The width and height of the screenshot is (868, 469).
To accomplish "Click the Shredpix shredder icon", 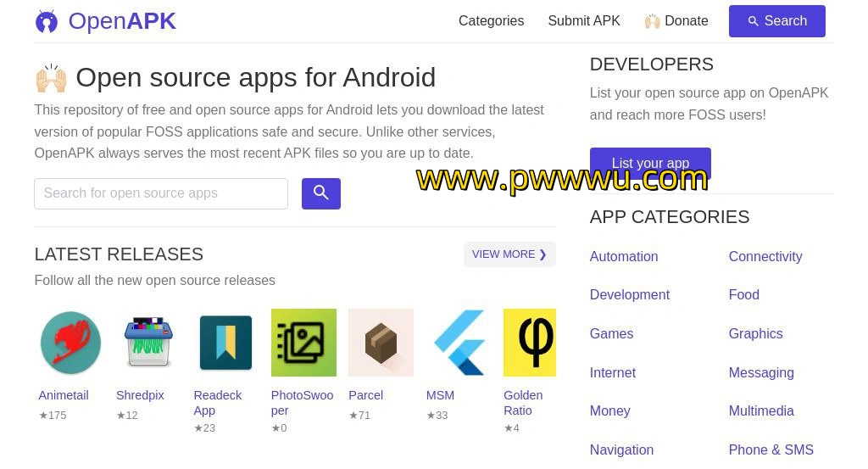I will [148, 342].
